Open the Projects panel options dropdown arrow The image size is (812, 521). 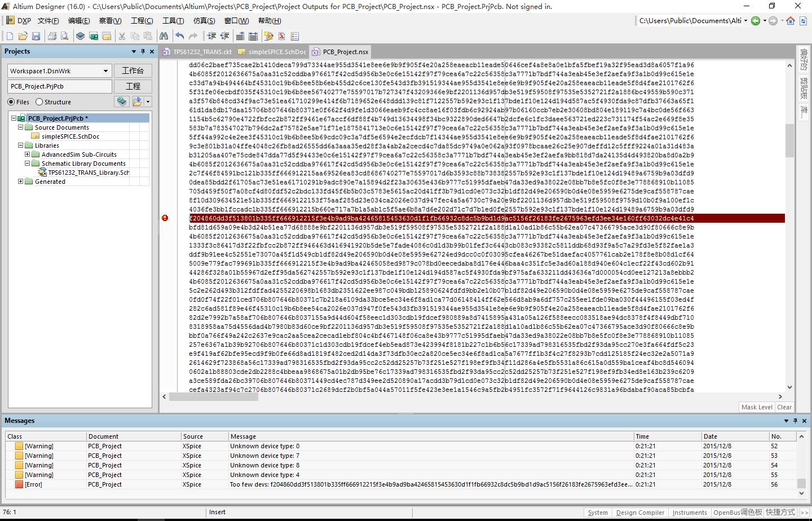(x=134, y=51)
